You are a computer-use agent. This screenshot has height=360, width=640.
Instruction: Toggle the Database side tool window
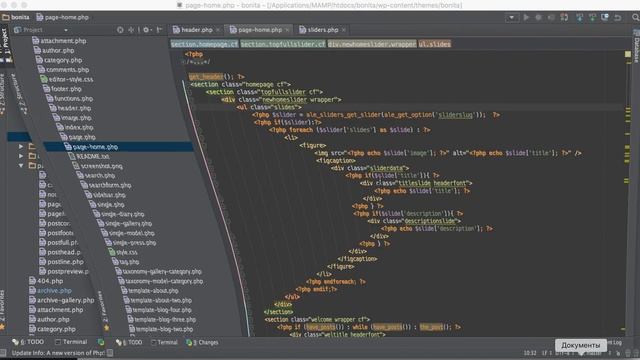(x=636, y=47)
